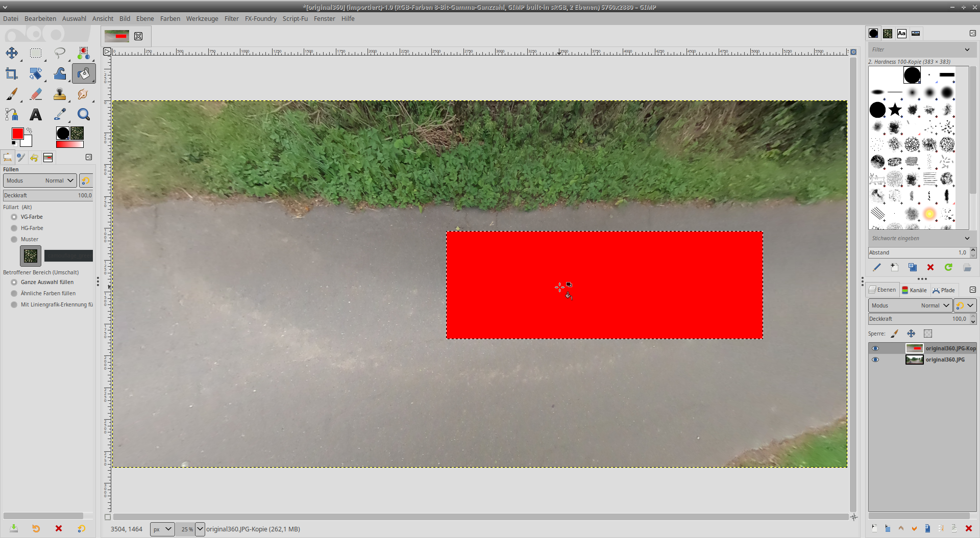Select the Muster fill option

point(14,239)
